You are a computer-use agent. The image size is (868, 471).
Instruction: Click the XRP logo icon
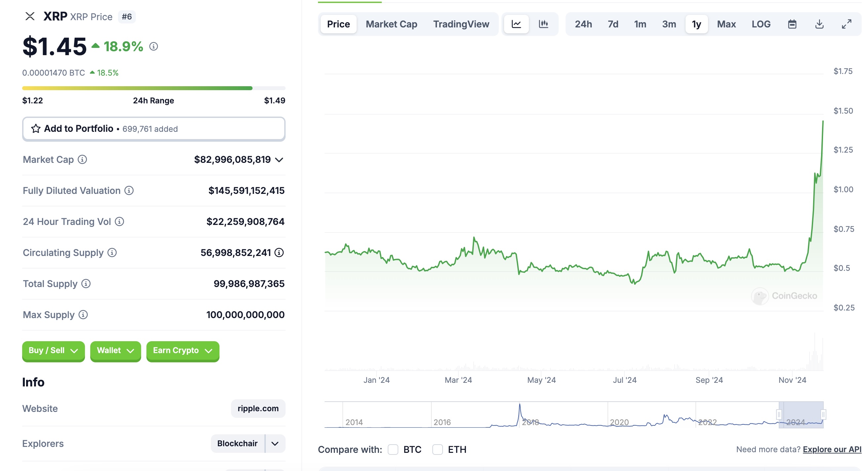point(30,16)
